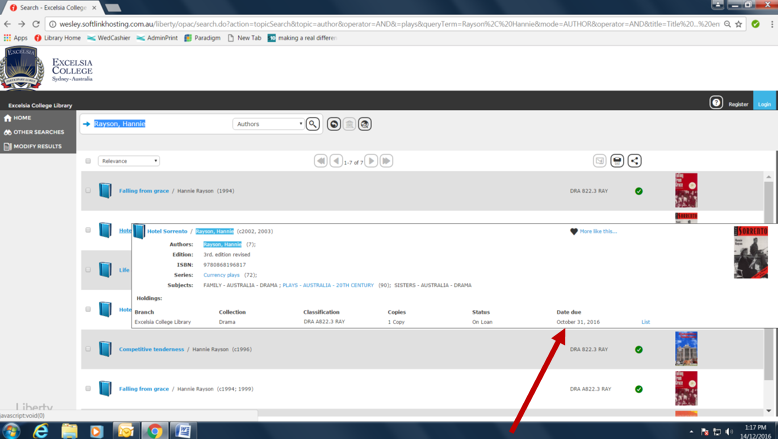Viewport: 778px width, 439px height.
Task: Click the search magnifier button
Action: pyautogui.click(x=313, y=124)
